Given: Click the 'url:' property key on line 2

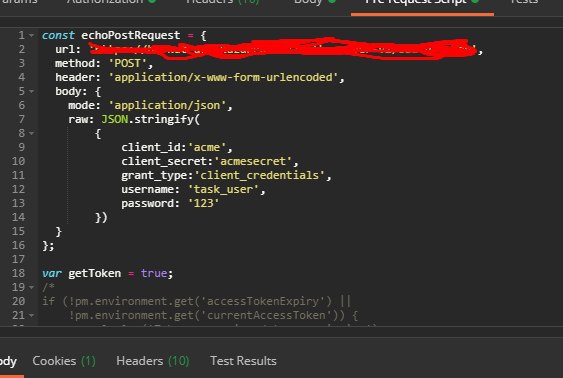Looking at the screenshot, I should [68, 49].
